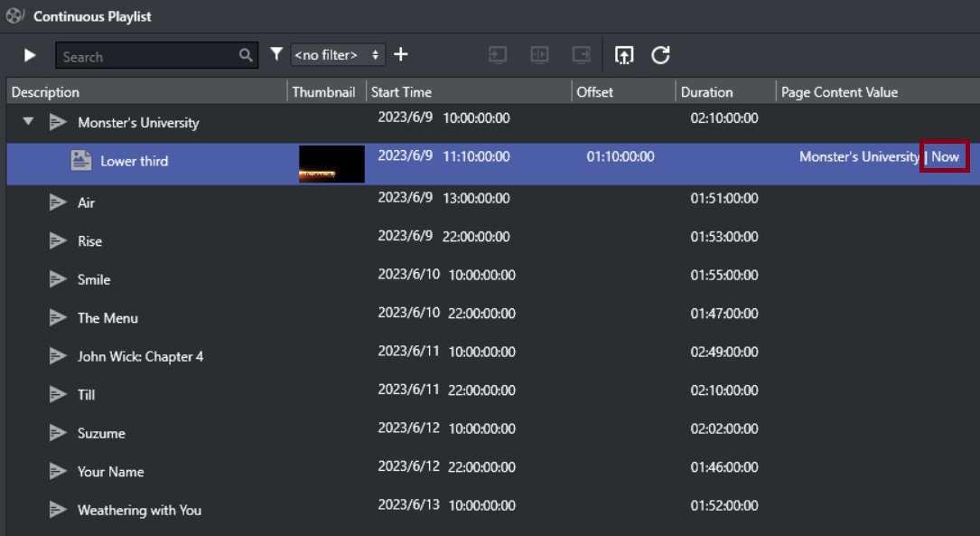Select the John Wick: Chapter 4 entry
The height and width of the screenshot is (536, 980).
[x=140, y=356]
